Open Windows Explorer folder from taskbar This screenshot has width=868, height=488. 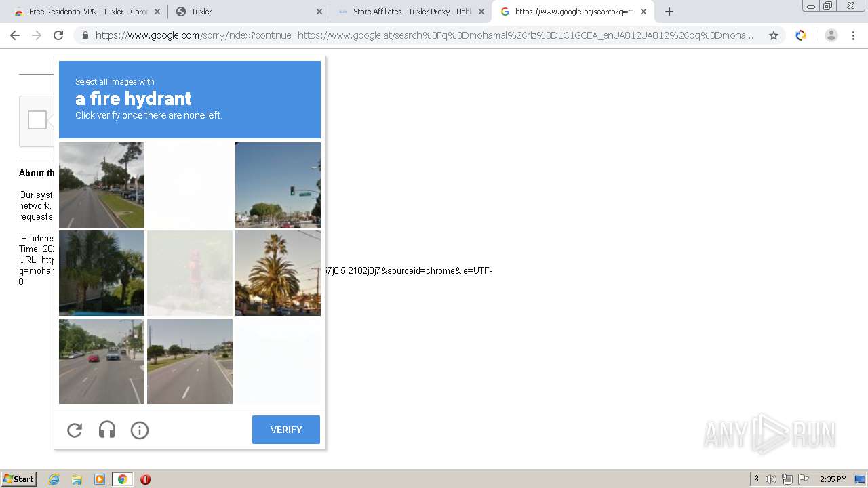[77, 479]
